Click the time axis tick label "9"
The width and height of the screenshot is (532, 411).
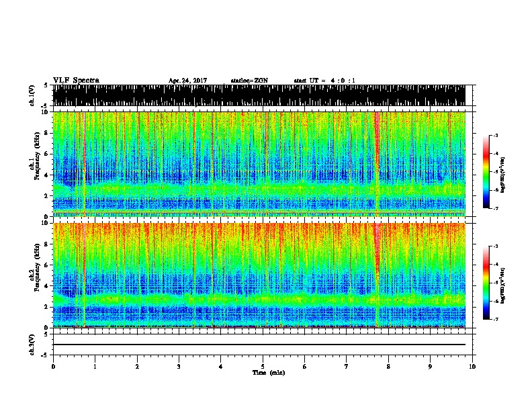(x=430, y=367)
